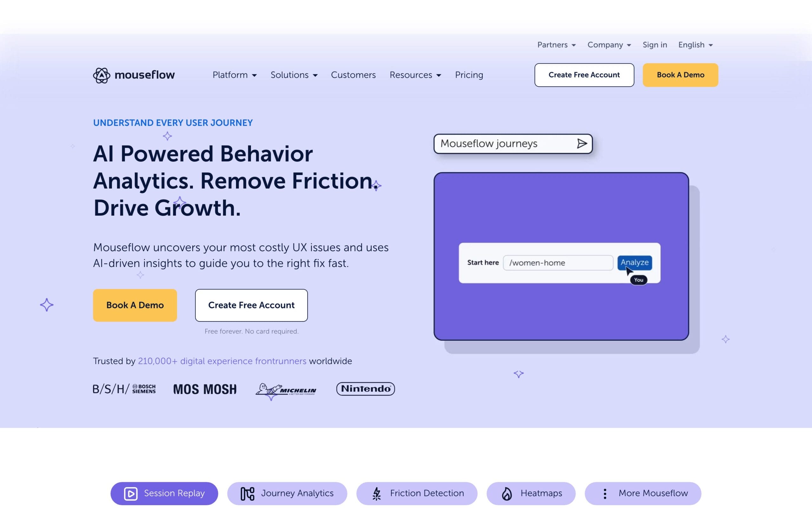The image size is (812, 508).
Task: Select the Session Replay tab
Action: 164,493
